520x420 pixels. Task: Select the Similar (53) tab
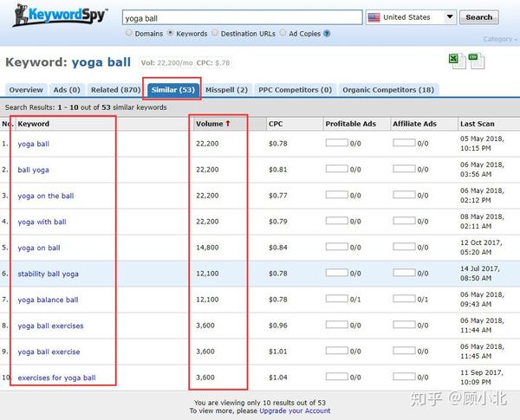click(172, 90)
